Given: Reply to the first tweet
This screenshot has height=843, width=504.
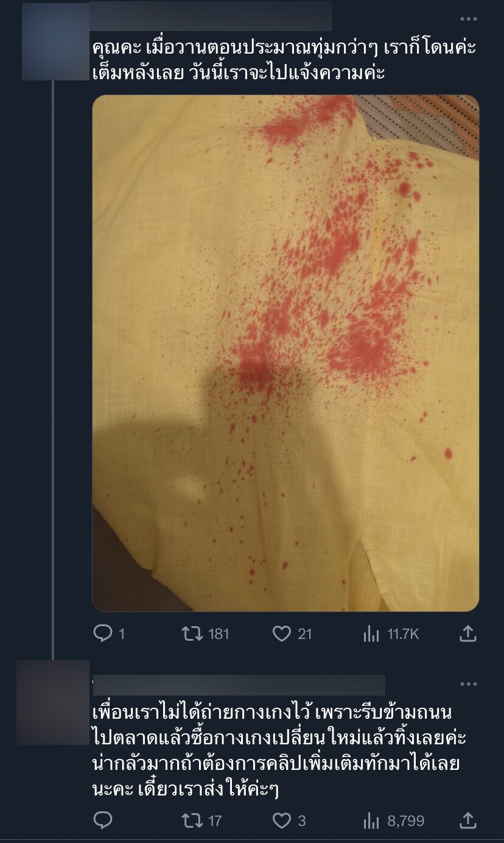Looking at the screenshot, I should click(102, 633).
